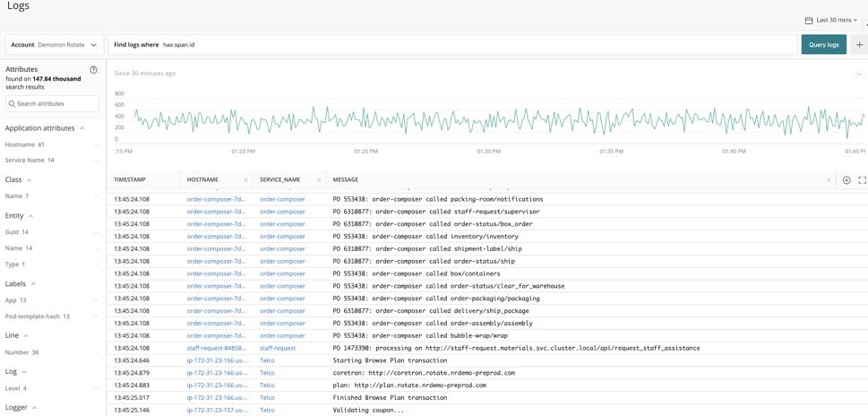
Task: Select the Hostname 41 attribute
Action: (x=25, y=144)
